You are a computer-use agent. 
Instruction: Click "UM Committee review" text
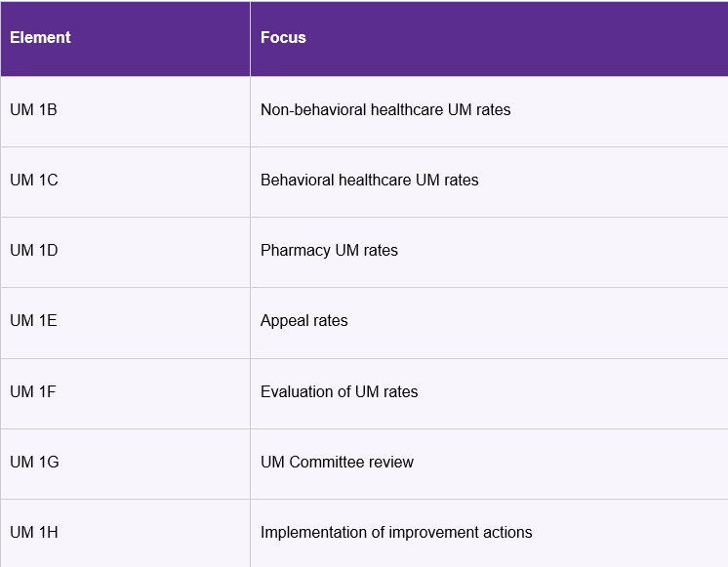[x=337, y=463]
